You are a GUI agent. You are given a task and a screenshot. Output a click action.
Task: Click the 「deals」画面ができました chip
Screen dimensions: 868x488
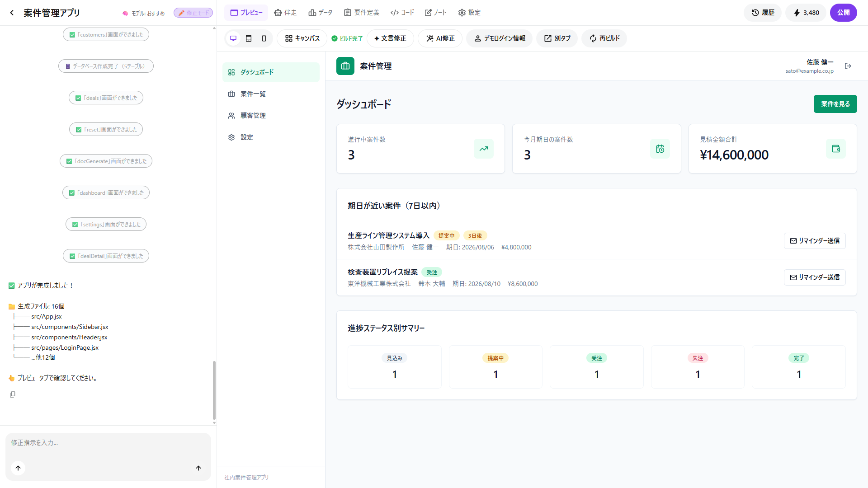(x=106, y=98)
